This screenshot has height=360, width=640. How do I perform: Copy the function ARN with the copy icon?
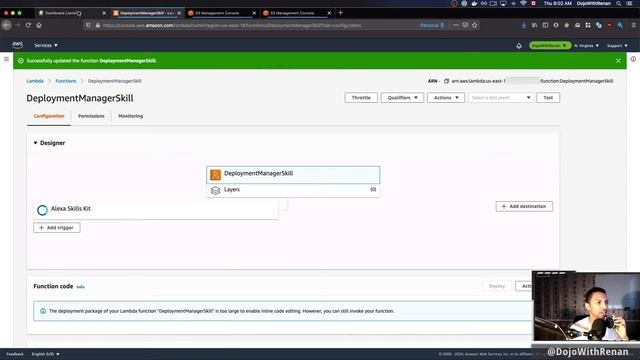point(446,81)
